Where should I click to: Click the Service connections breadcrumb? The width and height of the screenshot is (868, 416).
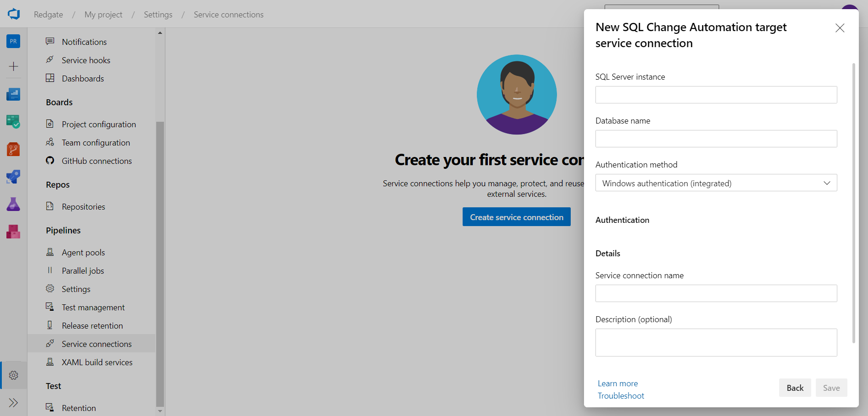click(229, 15)
